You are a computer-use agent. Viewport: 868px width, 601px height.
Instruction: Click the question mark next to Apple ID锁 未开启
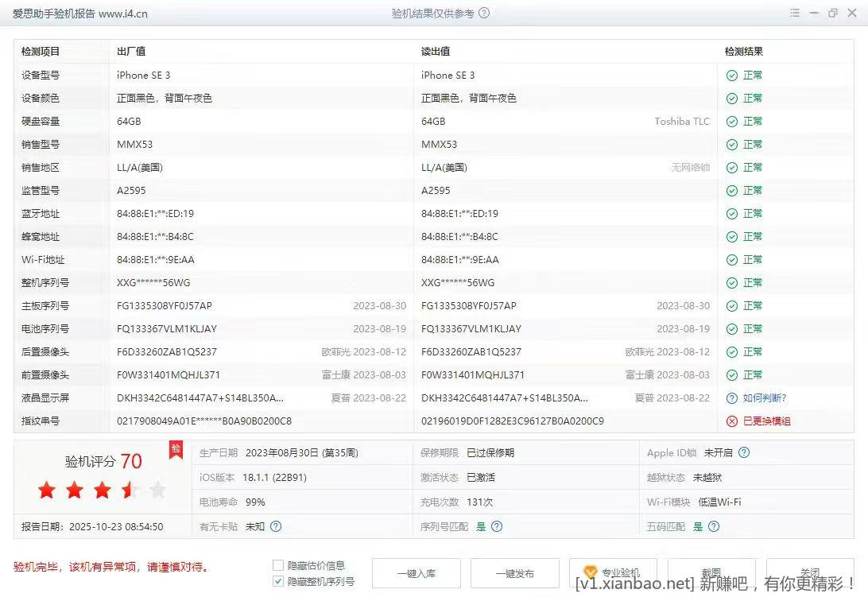coord(742,452)
